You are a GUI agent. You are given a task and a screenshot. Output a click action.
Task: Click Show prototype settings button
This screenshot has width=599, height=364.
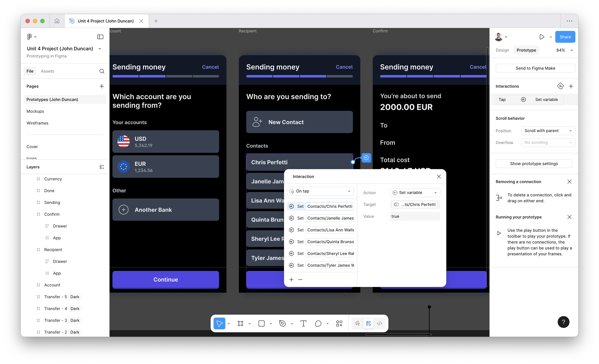pos(534,164)
